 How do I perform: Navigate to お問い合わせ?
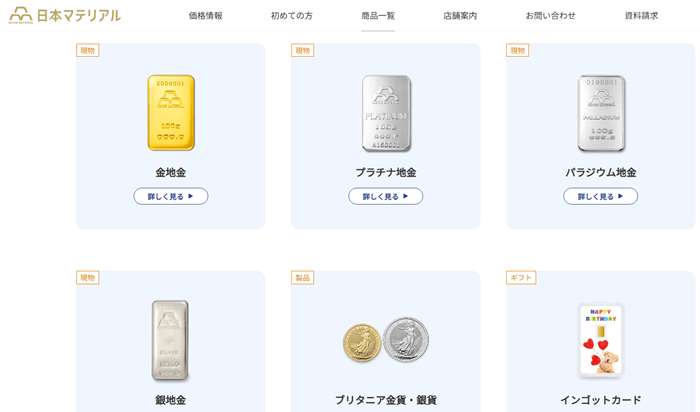point(550,16)
